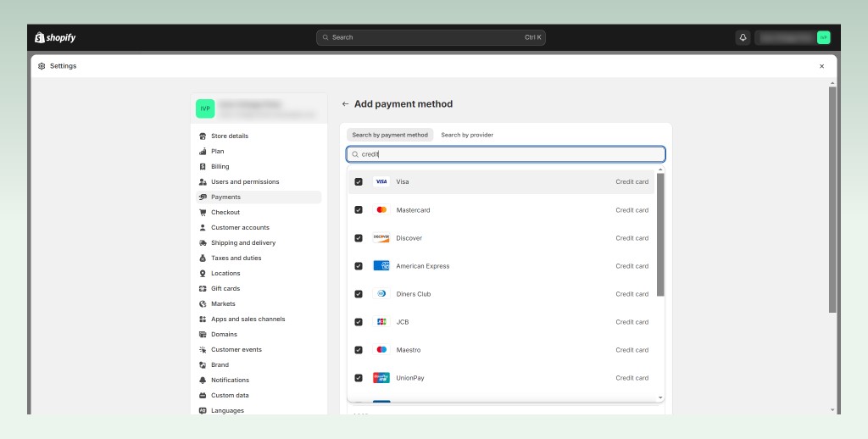The width and height of the screenshot is (868, 439).
Task: Click the Shipping and delivery truck icon
Action: (203, 242)
